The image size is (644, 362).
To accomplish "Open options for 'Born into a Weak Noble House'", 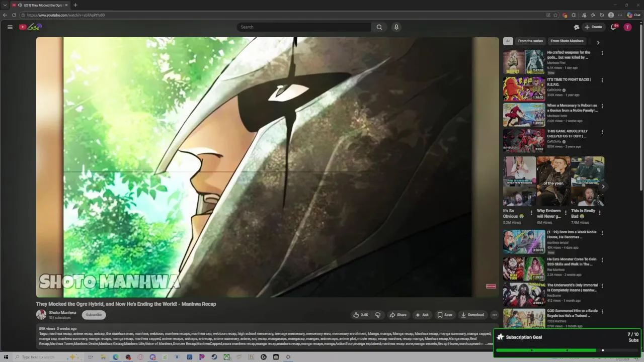I will click(602, 233).
